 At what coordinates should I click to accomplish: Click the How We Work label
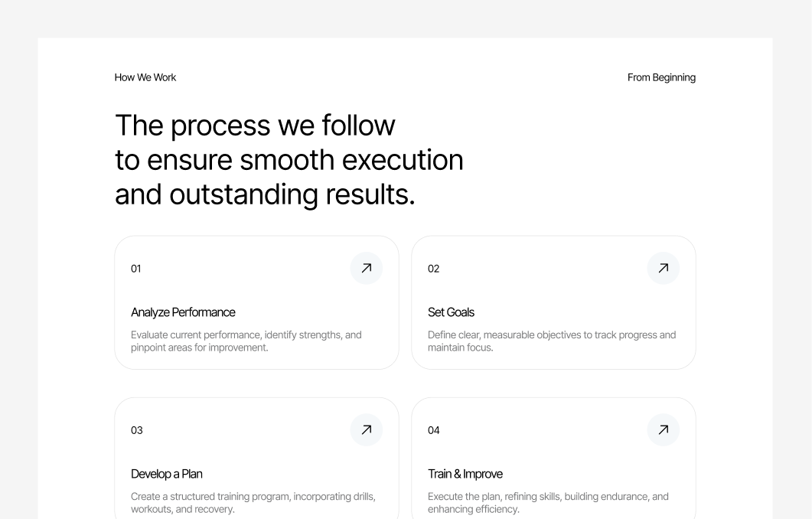point(145,77)
